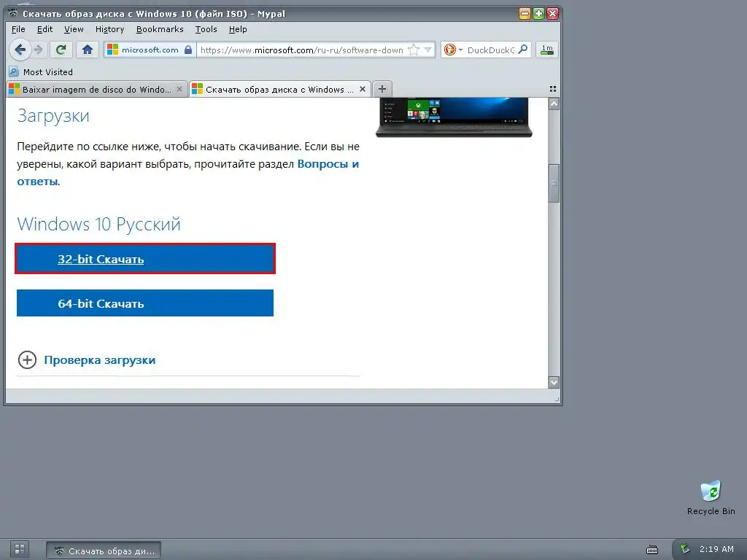Screen dimensions: 747x560
Task: Open the Most Visited bookmarks folder
Action: 41,72
